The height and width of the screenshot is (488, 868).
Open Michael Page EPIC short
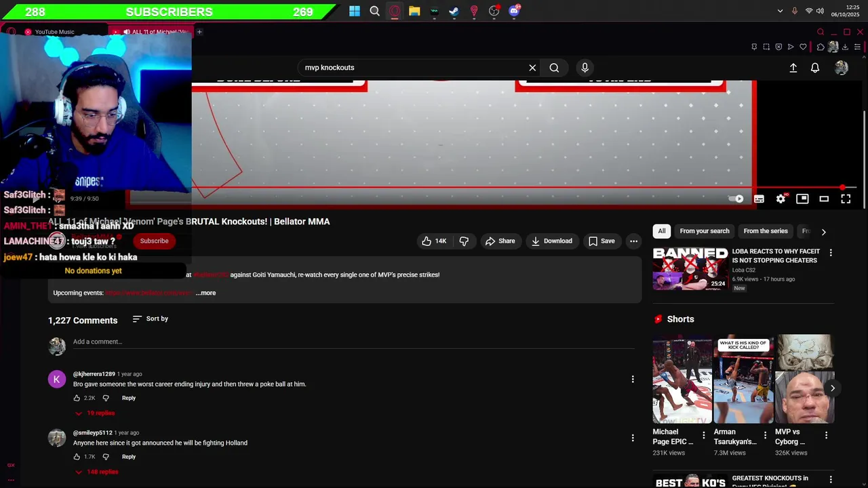(x=682, y=380)
